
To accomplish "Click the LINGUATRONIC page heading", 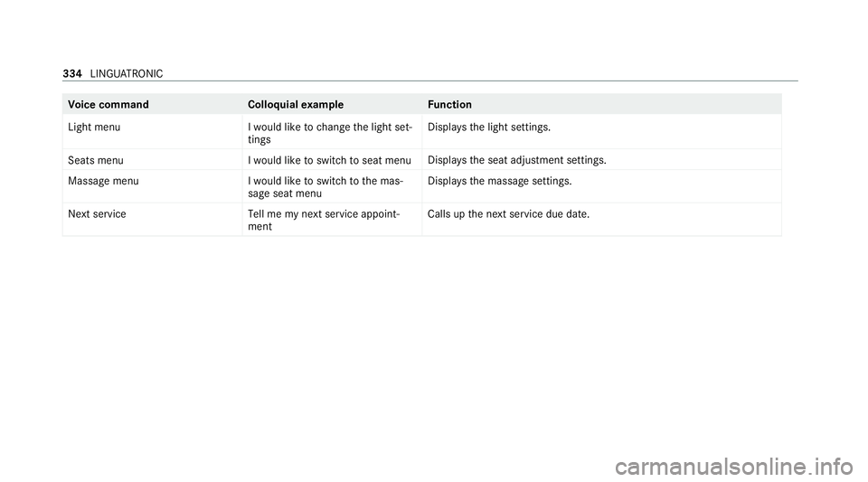I will click(x=127, y=73).
